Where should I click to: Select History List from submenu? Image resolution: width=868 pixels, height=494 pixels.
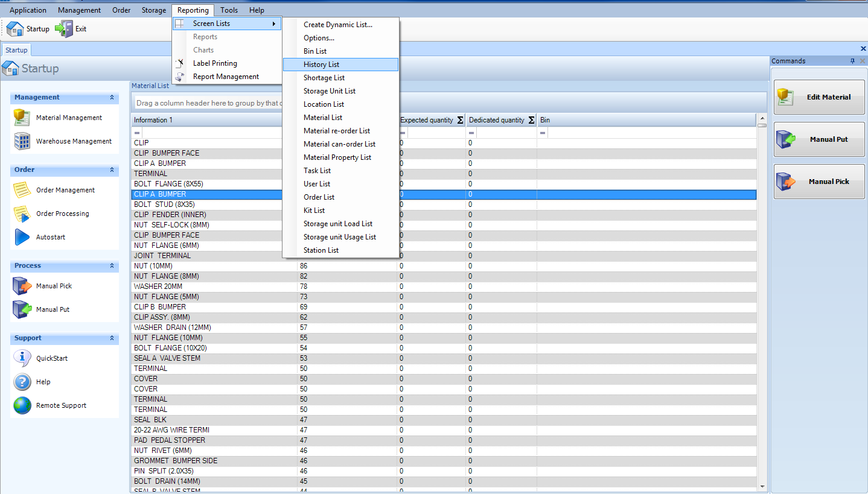(340, 65)
